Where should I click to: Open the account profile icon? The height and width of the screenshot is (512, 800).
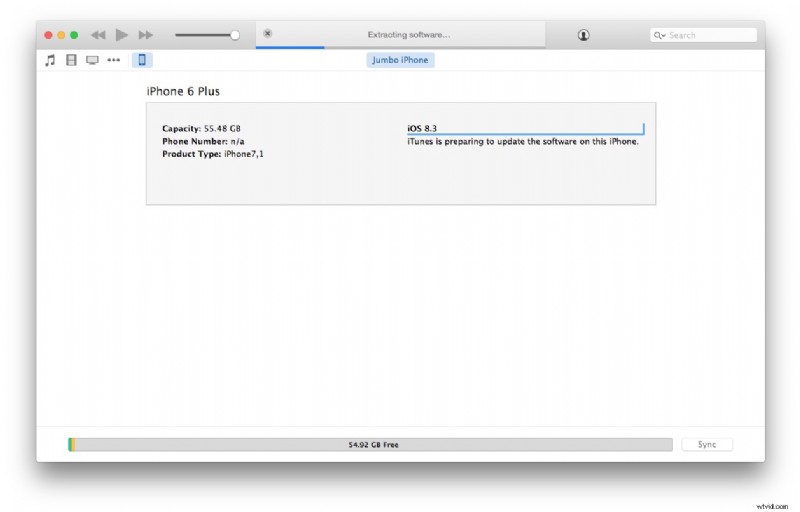pos(583,35)
